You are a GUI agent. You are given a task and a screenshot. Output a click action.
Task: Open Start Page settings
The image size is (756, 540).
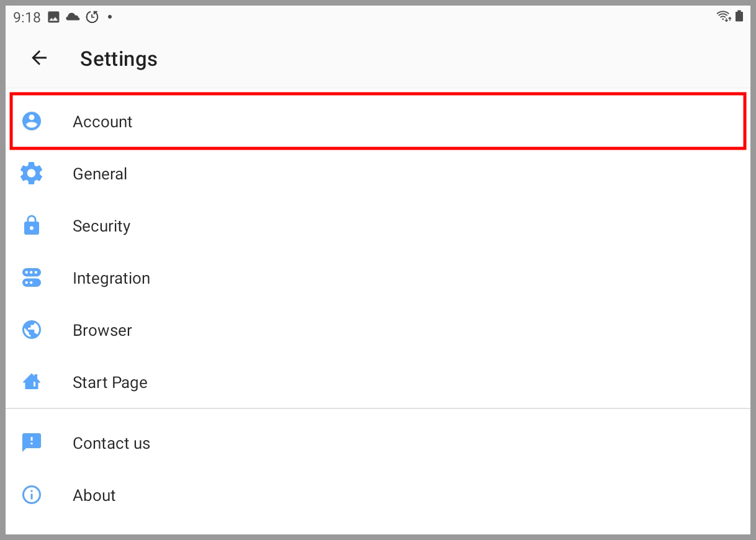click(378, 382)
